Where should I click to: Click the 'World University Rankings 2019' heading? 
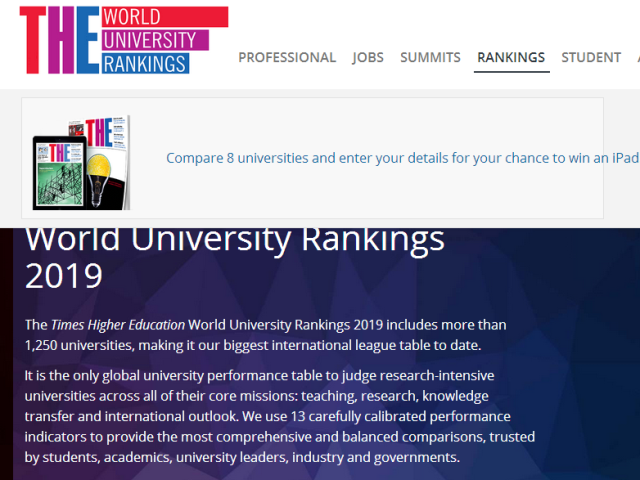pyautogui.click(x=234, y=258)
